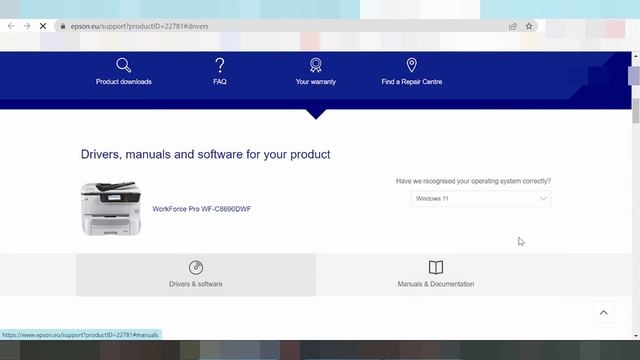Select the Your warranty label
This screenshot has height=360, width=640.
point(316,82)
